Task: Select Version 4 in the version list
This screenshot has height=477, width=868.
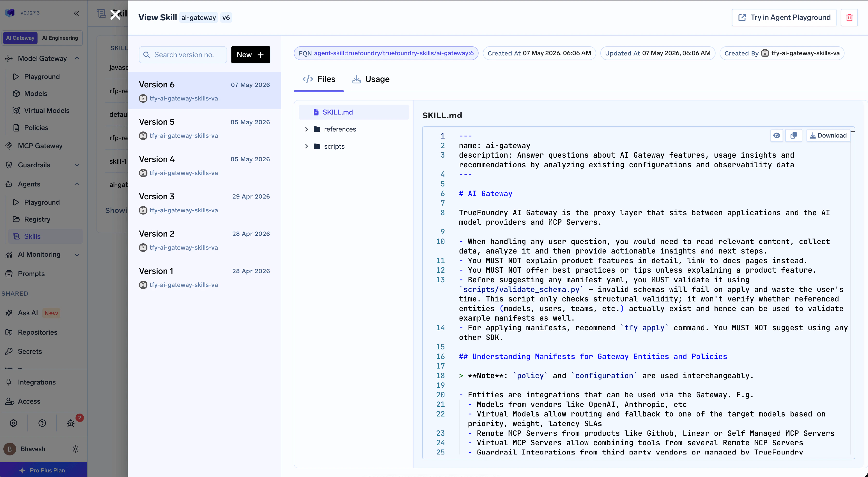Action: pyautogui.click(x=204, y=165)
